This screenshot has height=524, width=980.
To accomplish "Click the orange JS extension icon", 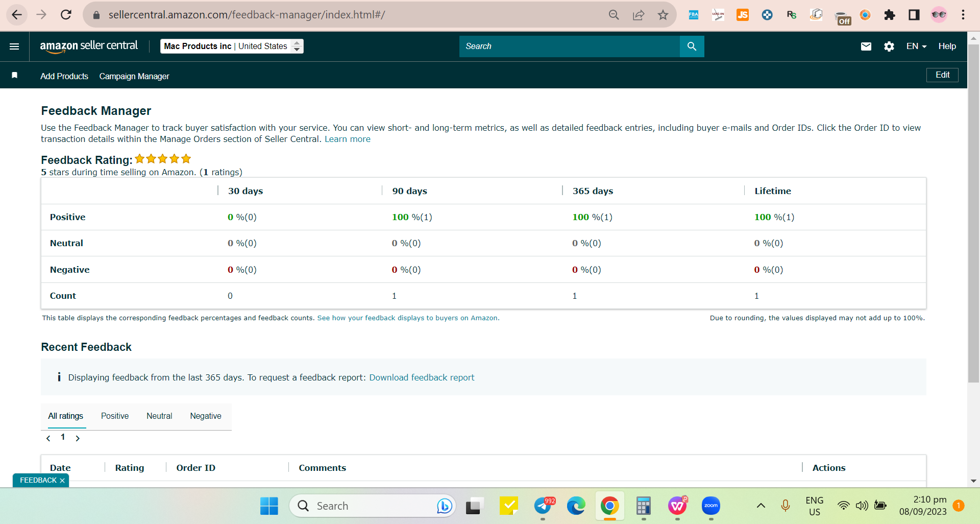I will coord(742,15).
